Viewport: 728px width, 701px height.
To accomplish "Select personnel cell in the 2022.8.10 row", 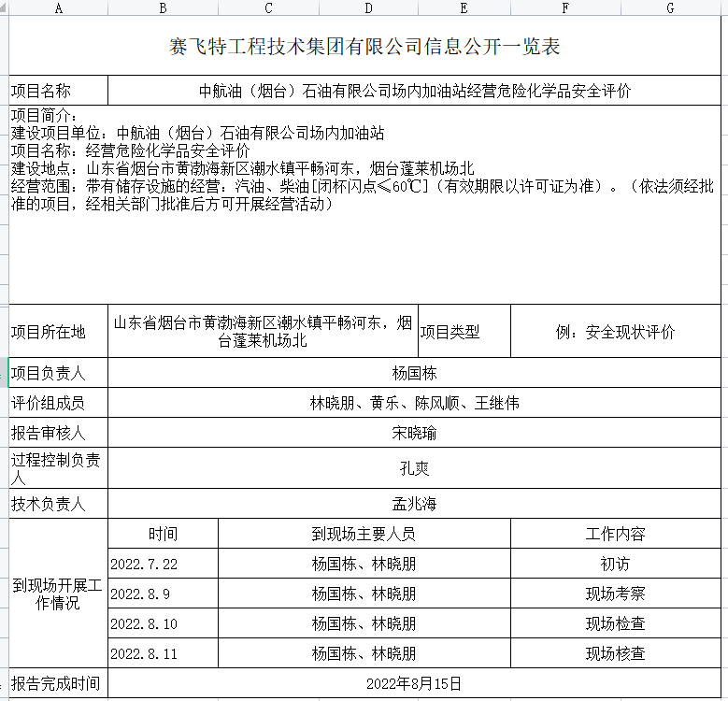I will [x=364, y=623].
